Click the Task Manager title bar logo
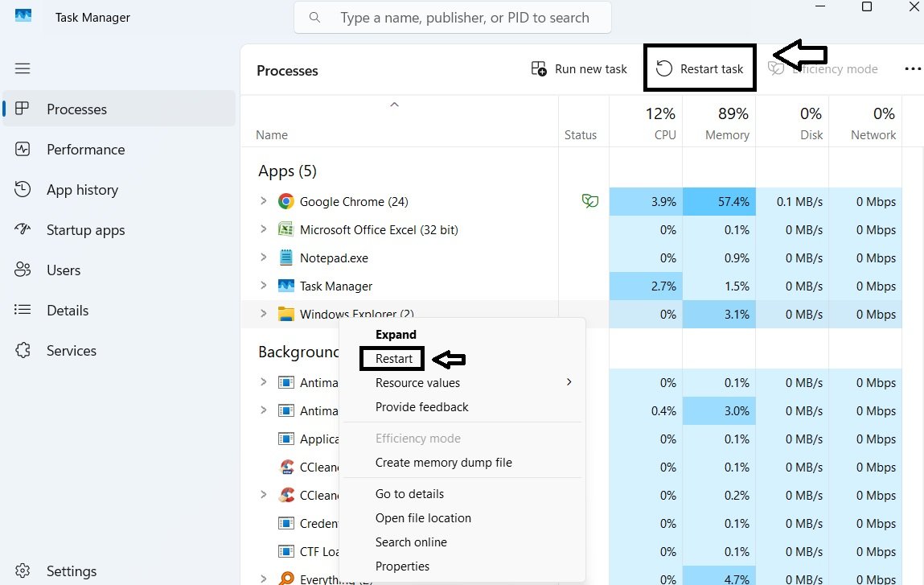This screenshot has width=924, height=585. [23, 15]
